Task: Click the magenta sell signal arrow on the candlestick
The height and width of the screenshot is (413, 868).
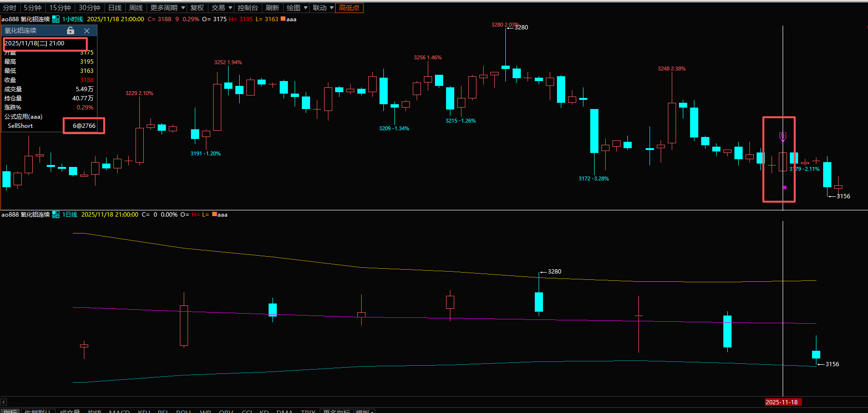Action: pyautogui.click(x=783, y=137)
